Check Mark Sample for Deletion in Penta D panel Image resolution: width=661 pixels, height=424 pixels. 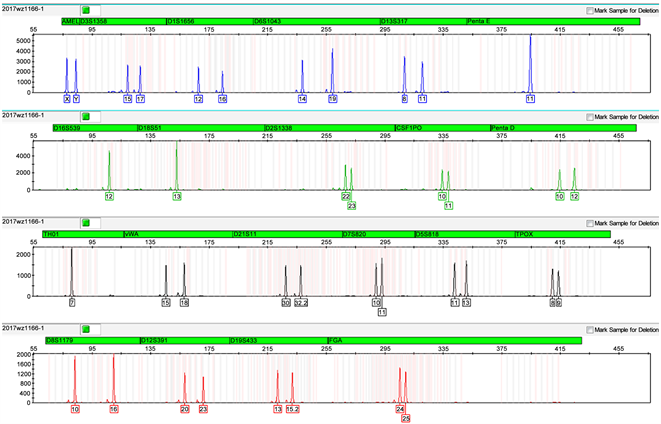588,117
